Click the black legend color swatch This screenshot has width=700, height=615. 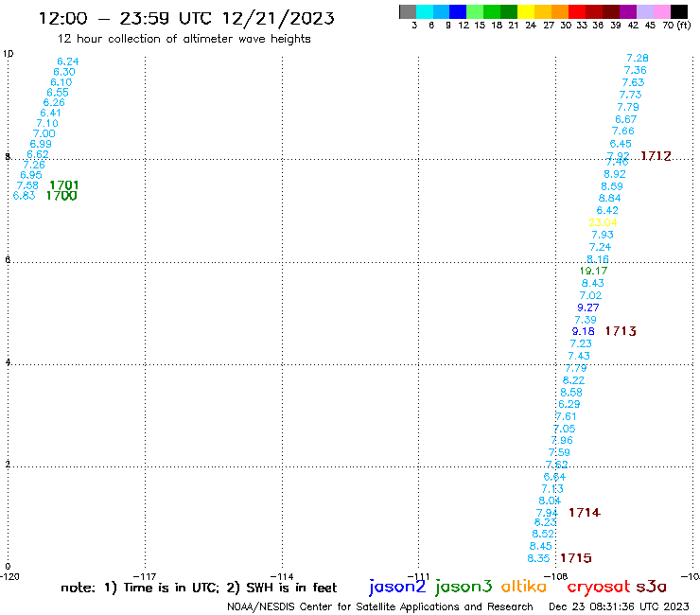678,11
